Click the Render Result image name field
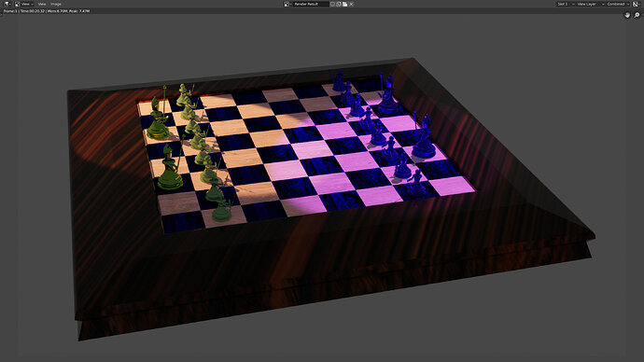This screenshot has height=362, width=644. [x=311, y=4]
